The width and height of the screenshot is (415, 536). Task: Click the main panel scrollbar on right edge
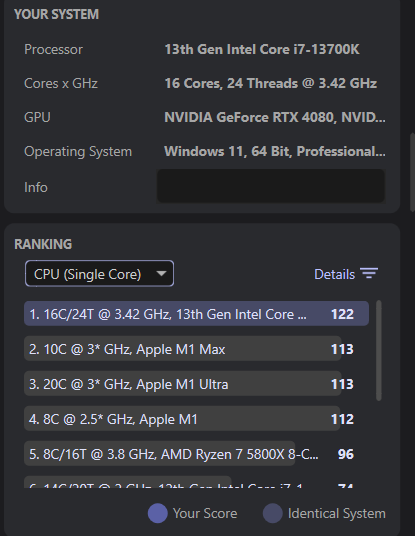point(412,173)
